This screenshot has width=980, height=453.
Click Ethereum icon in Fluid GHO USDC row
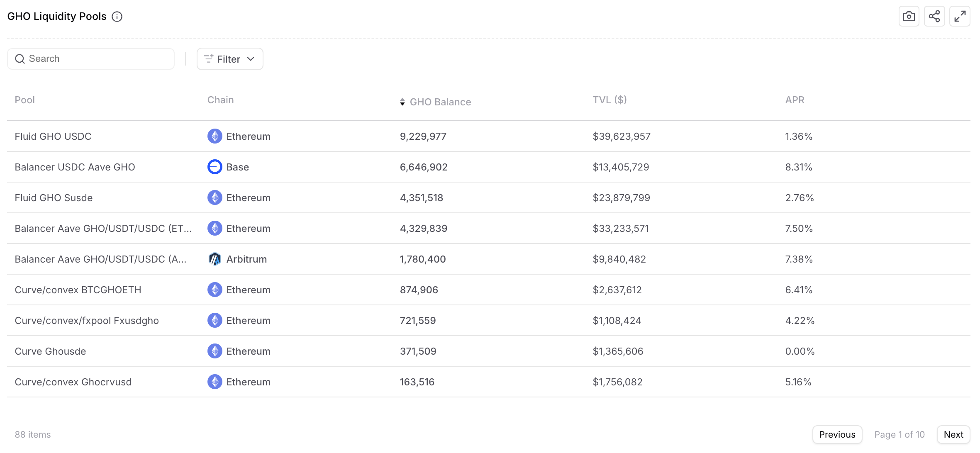[215, 136]
